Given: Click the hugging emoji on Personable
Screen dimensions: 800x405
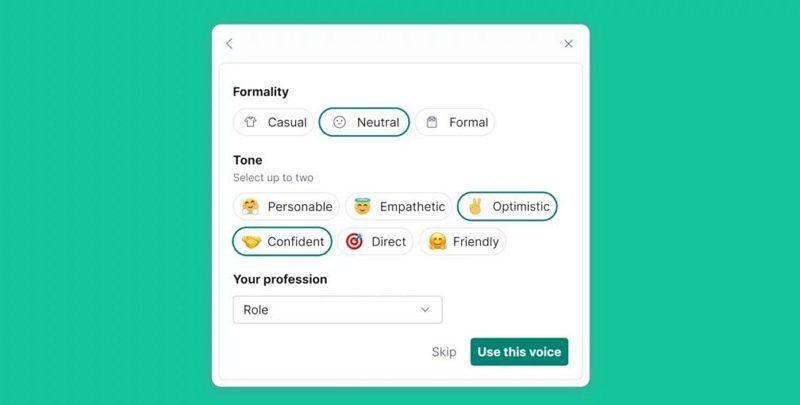Looking at the screenshot, I should point(250,207).
